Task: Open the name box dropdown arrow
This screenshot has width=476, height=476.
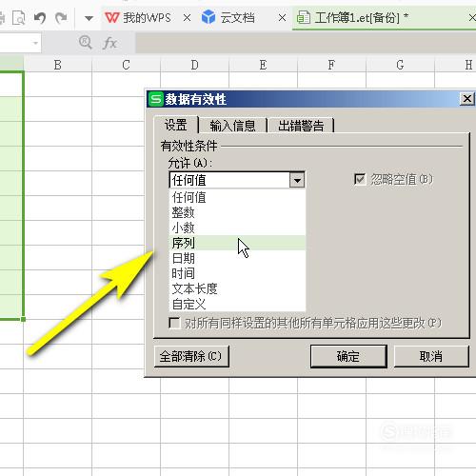Action: (x=35, y=43)
